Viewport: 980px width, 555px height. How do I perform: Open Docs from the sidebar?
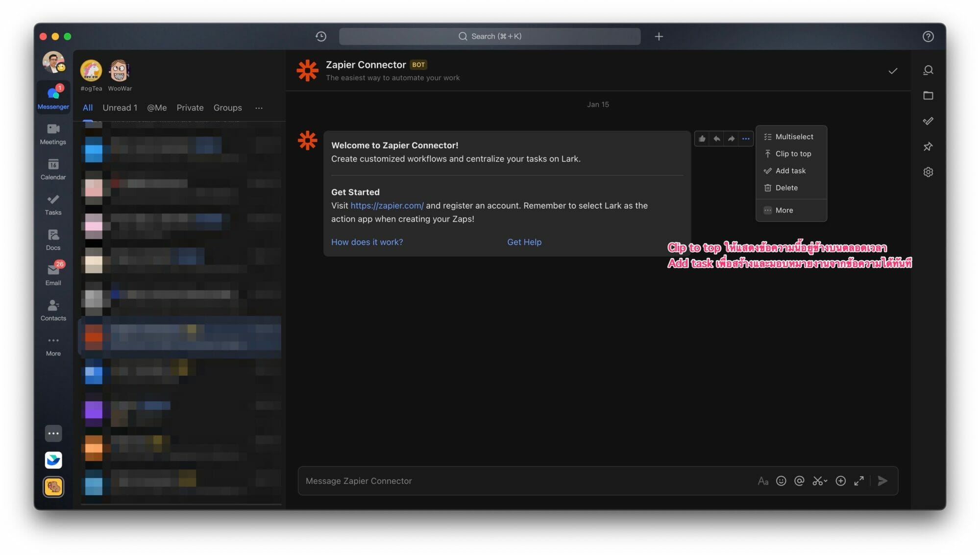point(53,240)
